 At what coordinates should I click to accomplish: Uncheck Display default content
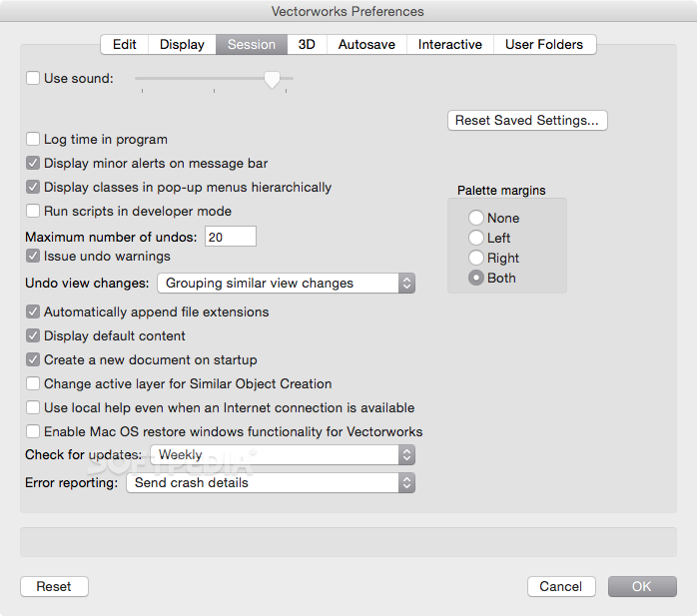click(33, 335)
